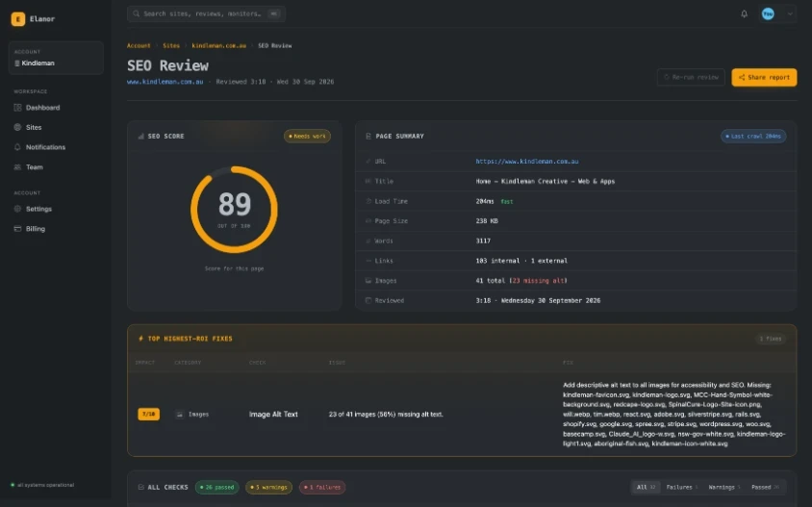Click the bar chart icon beside SEO Score

(140, 137)
